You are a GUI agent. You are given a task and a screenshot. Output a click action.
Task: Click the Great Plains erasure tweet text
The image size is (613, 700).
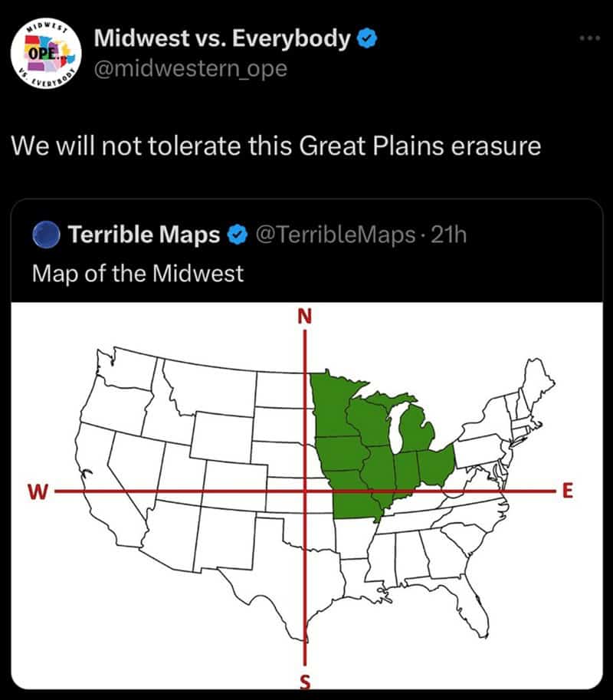click(x=276, y=146)
